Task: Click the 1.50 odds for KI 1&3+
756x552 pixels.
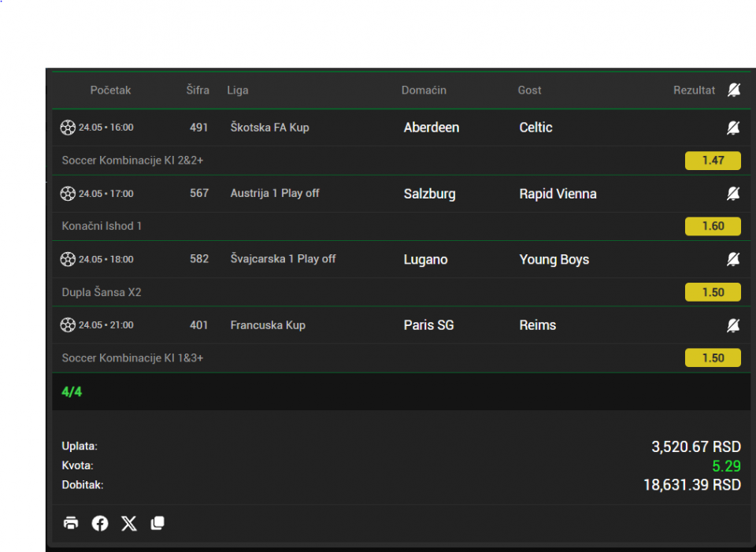Action: click(x=713, y=358)
